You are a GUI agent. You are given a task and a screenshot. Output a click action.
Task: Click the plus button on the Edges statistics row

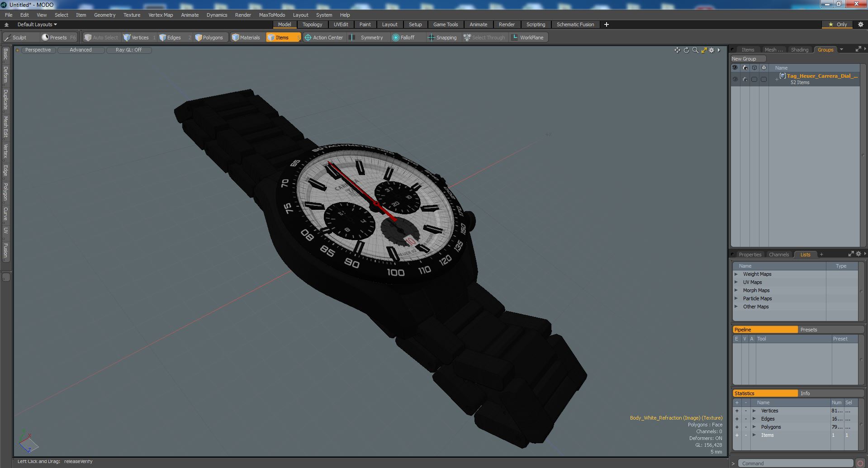(x=737, y=419)
